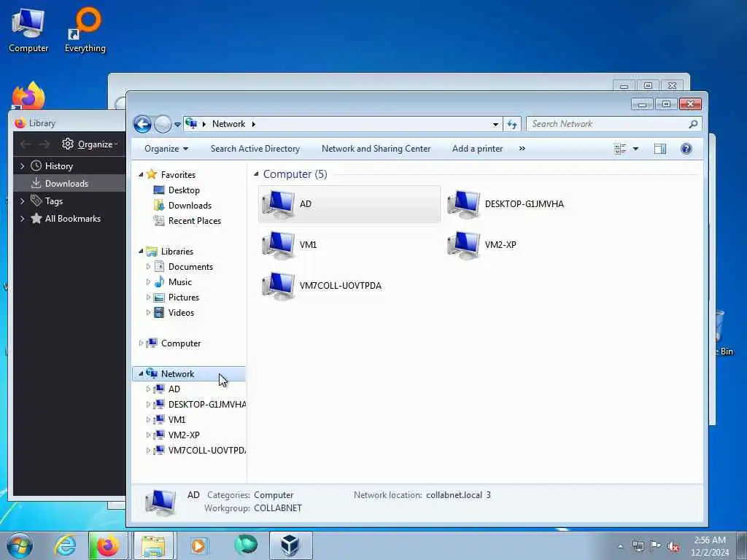Viewport: 747px width, 560px height.
Task: Select the Videos library
Action: tap(181, 312)
